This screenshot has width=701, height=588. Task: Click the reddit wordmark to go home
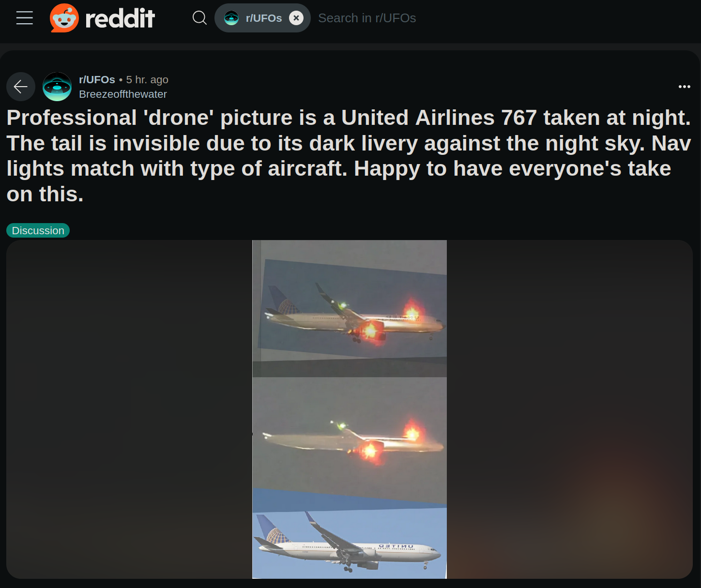pos(120,18)
